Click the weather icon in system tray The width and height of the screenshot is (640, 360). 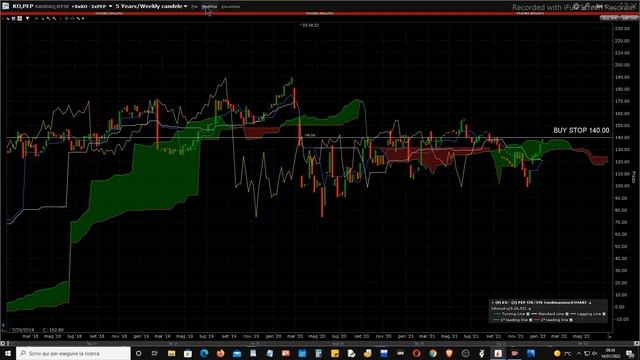(x=557, y=353)
